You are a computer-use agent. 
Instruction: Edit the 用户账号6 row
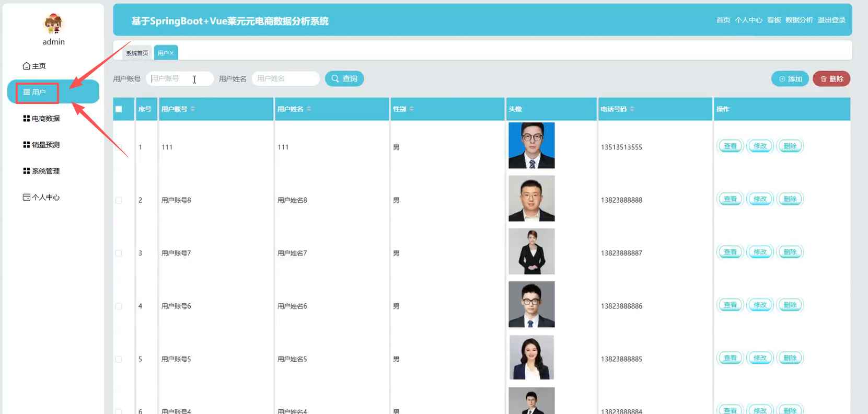[x=760, y=305]
